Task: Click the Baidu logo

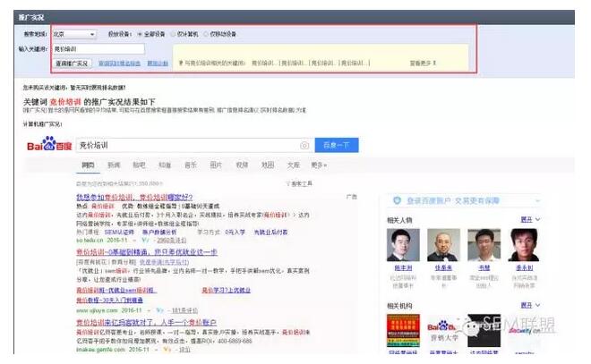Action: point(49,145)
